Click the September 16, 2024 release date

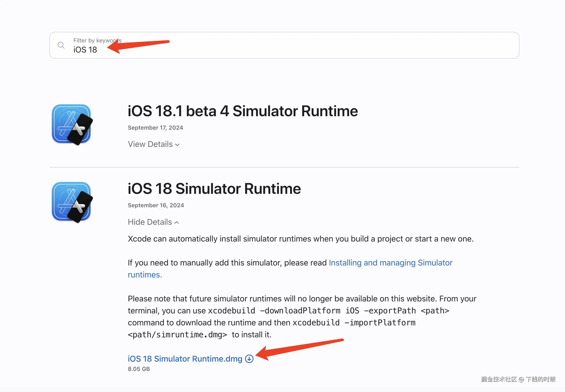point(156,205)
